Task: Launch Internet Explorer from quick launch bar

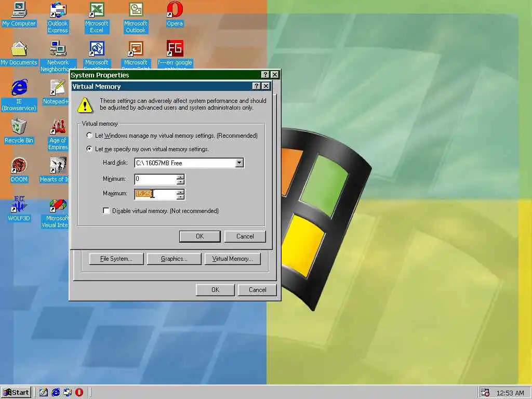Action: point(56,393)
